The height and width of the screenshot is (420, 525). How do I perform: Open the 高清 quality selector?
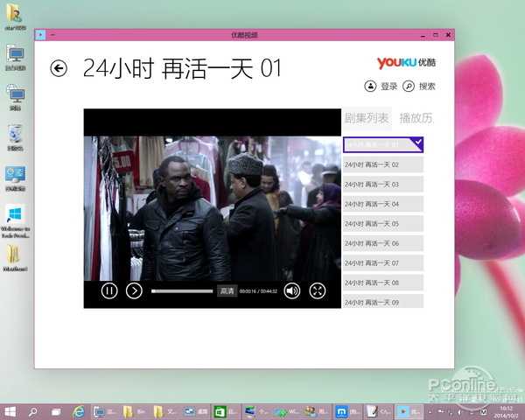[x=227, y=291]
